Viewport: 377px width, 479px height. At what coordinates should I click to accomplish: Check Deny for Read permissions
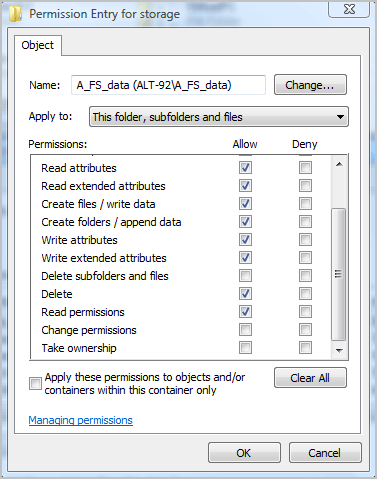tap(305, 311)
